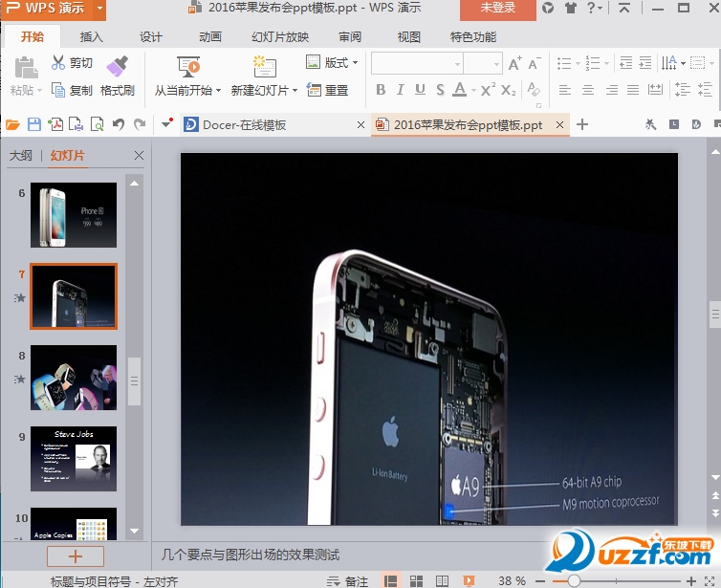Decrease the indent level
This screenshot has width=721, height=588.
pyautogui.click(x=625, y=62)
